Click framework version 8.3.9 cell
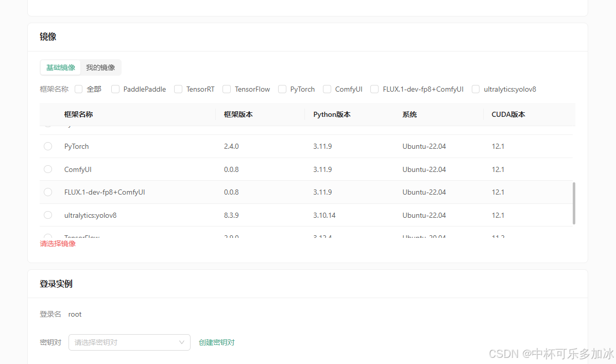This screenshot has width=616, height=364. click(x=231, y=215)
